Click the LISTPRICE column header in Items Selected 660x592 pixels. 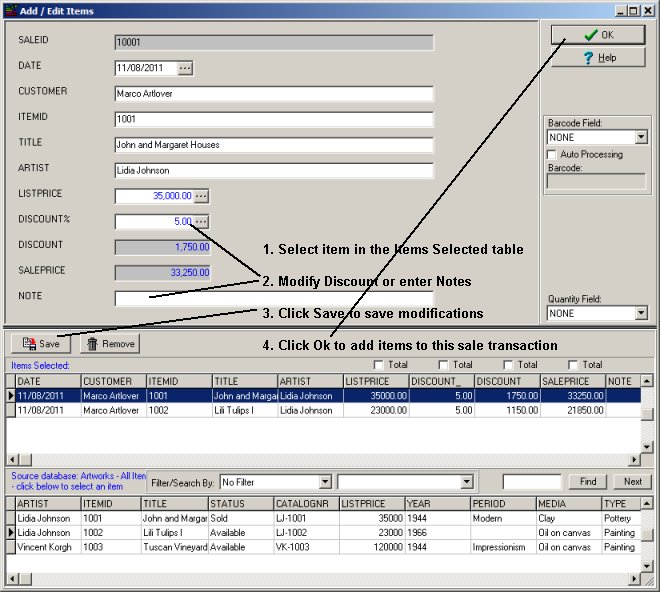376,381
